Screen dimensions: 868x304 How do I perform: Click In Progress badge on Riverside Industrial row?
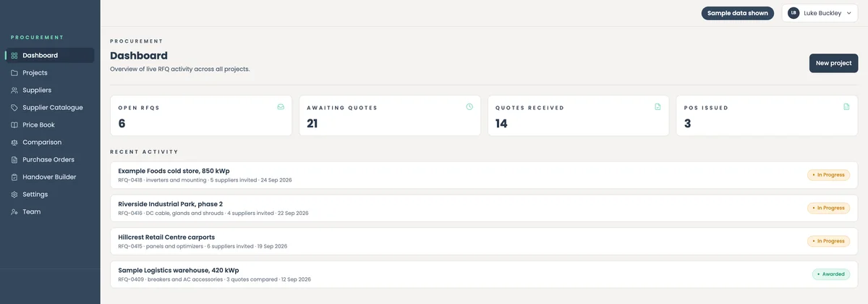pyautogui.click(x=829, y=208)
